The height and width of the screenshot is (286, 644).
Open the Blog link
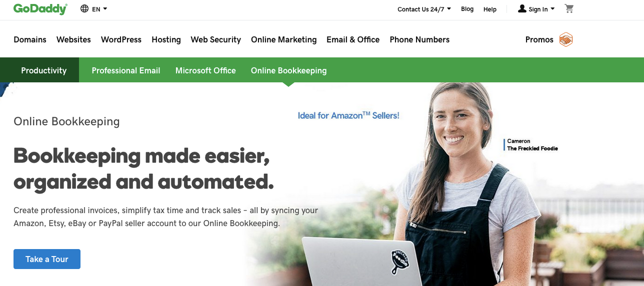pyautogui.click(x=467, y=9)
